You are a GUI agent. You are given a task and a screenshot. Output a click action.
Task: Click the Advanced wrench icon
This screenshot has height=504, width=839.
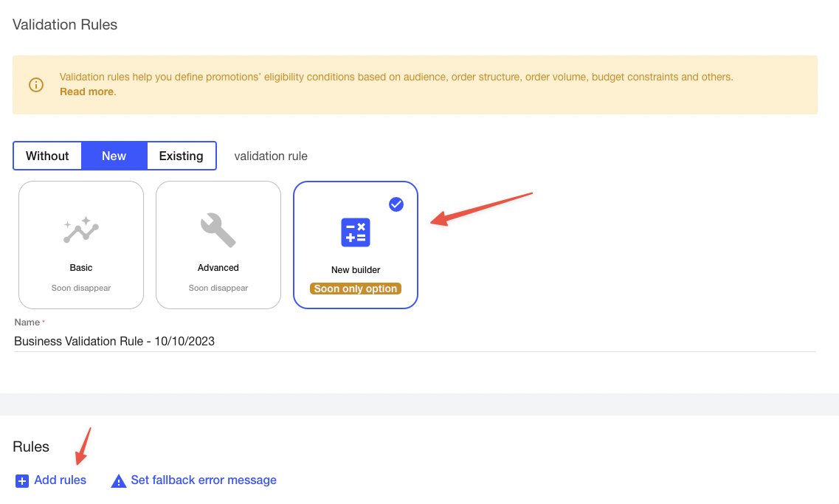pyautogui.click(x=218, y=231)
